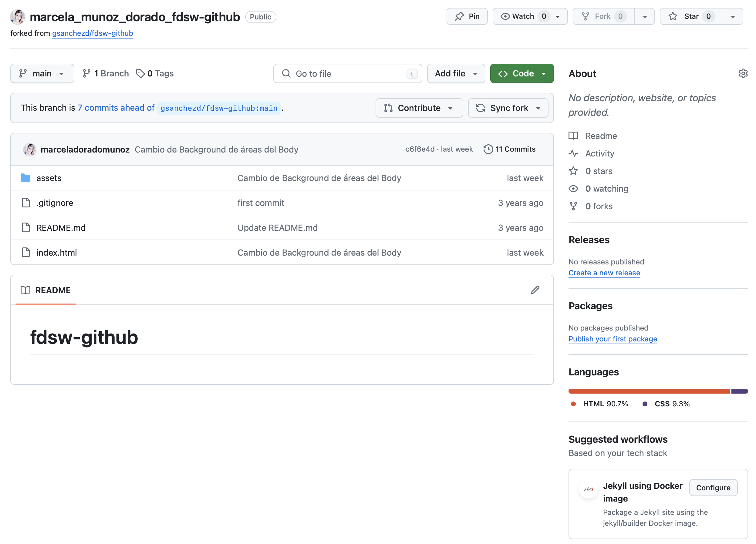Click Configure for Jekyll workflow

point(713,487)
